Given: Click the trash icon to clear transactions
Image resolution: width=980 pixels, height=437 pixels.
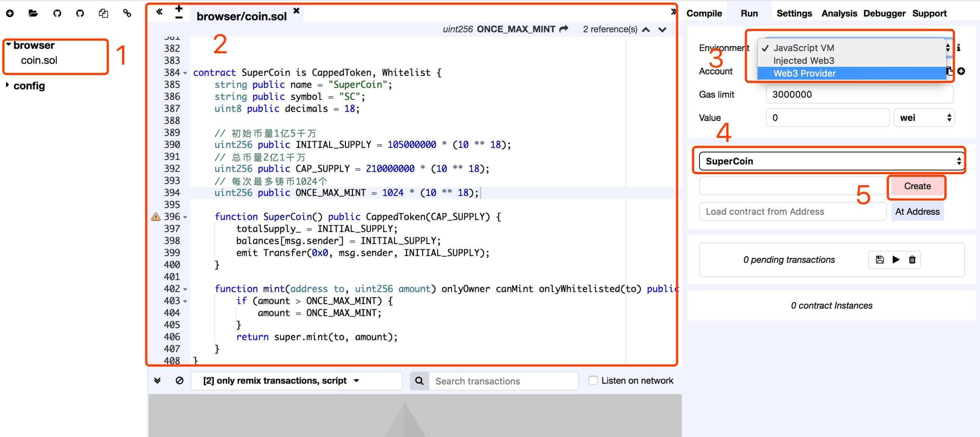Looking at the screenshot, I should click(x=912, y=260).
